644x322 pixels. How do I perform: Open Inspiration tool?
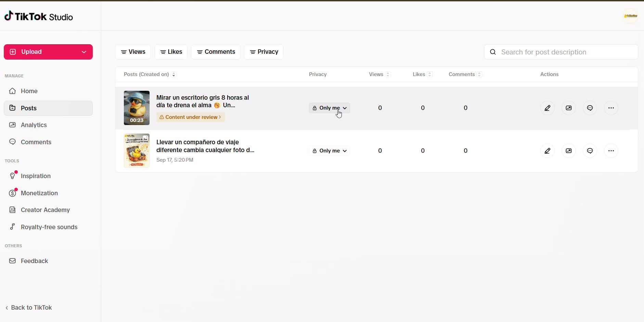[48, 176]
